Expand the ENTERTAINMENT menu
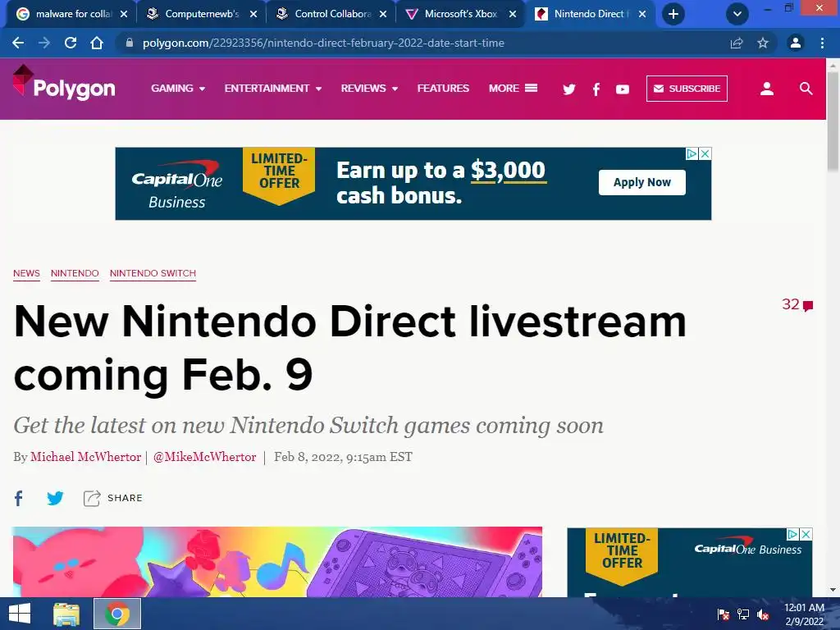840x630 pixels. 272,89
